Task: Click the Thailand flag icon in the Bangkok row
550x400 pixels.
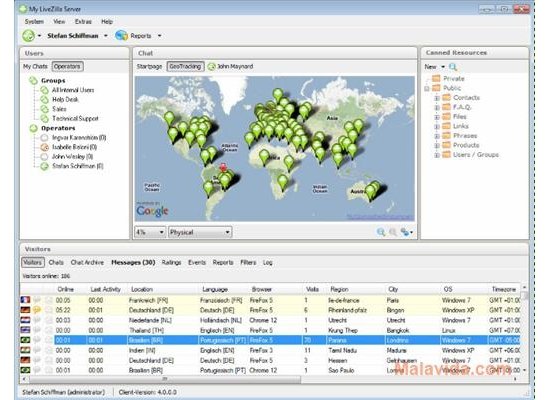Action: click(25, 330)
